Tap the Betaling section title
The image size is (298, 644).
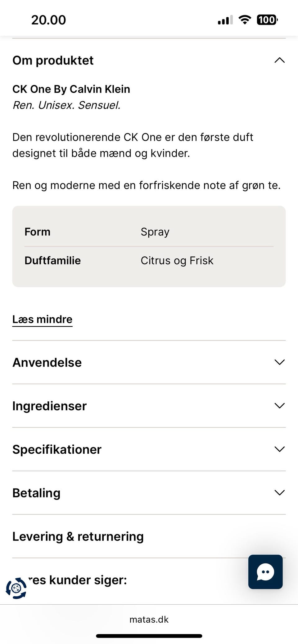coord(36,493)
